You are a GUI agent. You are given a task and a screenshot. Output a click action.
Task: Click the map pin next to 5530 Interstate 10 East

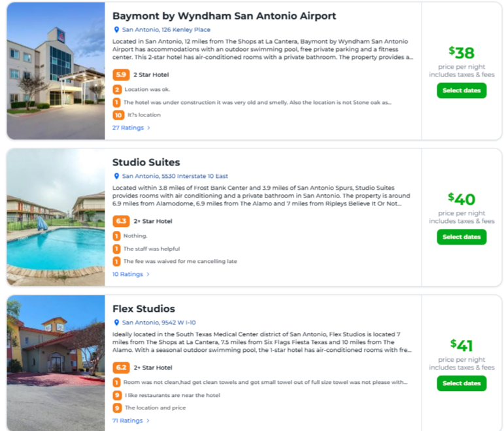click(x=116, y=176)
